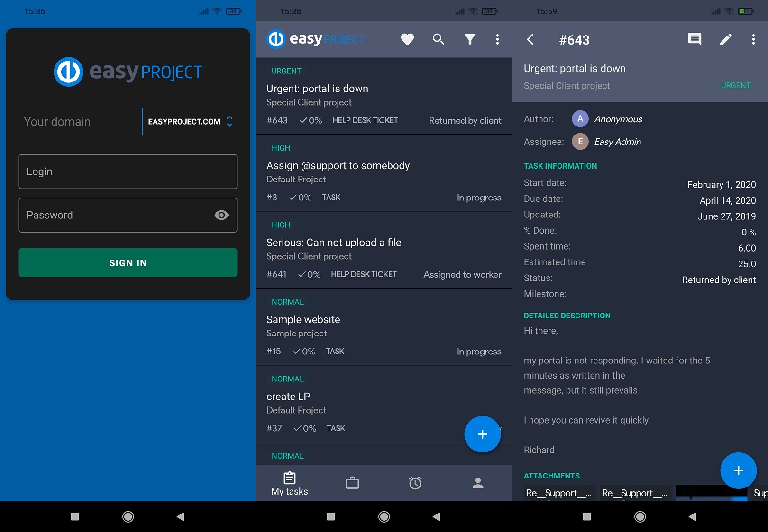Image resolution: width=768 pixels, height=532 pixels.
Task: Click the 0% progress indicator on task #641
Action: click(x=309, y=274)
